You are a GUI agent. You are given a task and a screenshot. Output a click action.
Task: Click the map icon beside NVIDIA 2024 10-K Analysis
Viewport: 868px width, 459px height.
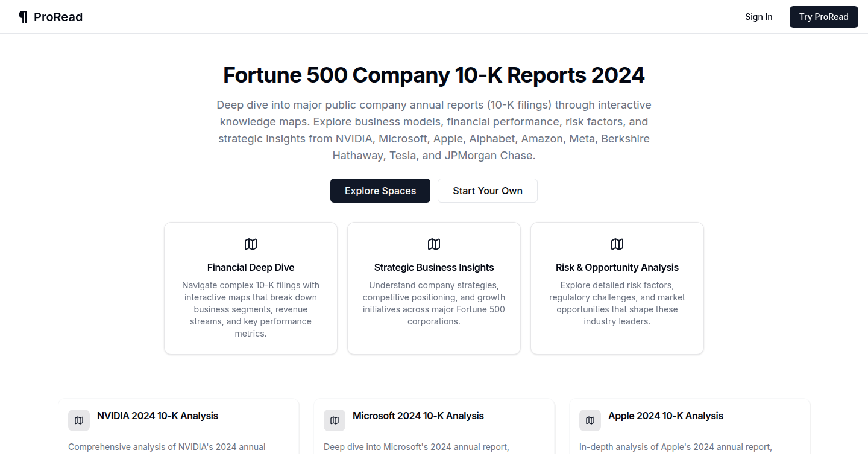79,420
